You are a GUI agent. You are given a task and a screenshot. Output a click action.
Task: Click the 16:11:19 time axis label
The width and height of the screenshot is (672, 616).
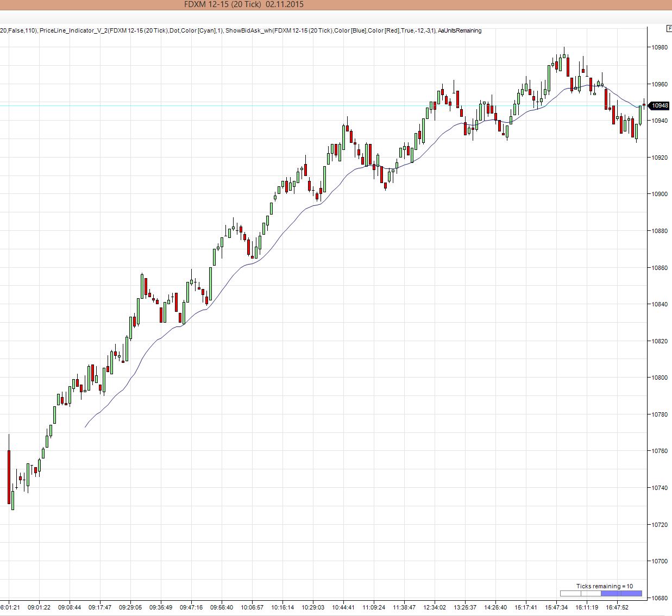587,607
